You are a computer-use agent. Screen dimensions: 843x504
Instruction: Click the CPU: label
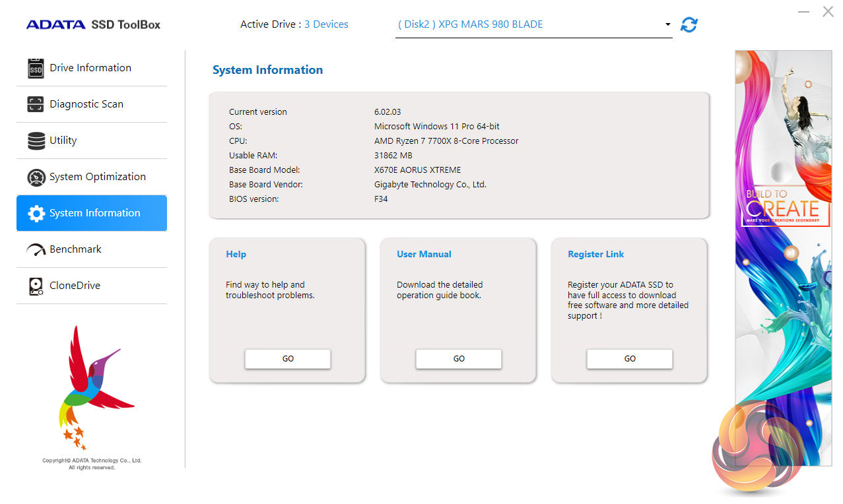238,141
